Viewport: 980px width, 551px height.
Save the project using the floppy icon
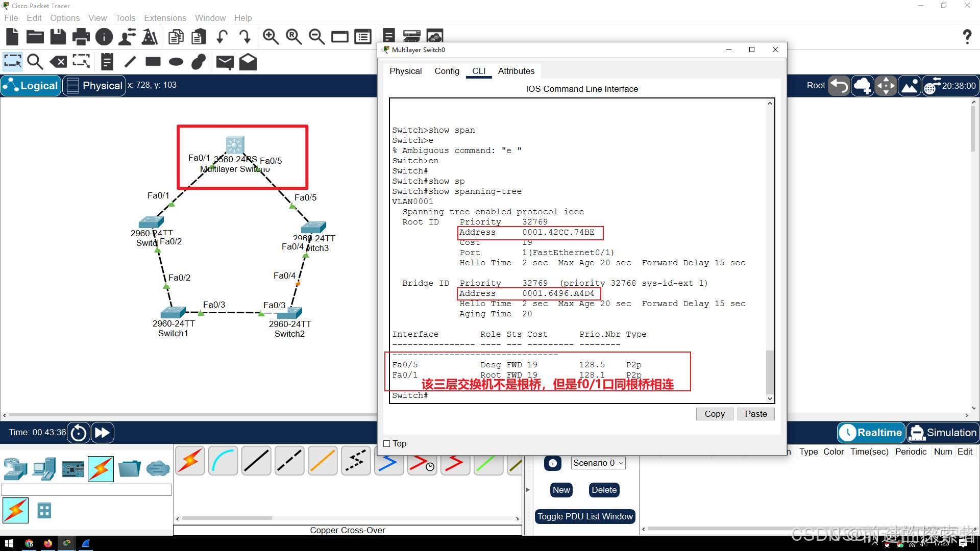coord(58,37)
